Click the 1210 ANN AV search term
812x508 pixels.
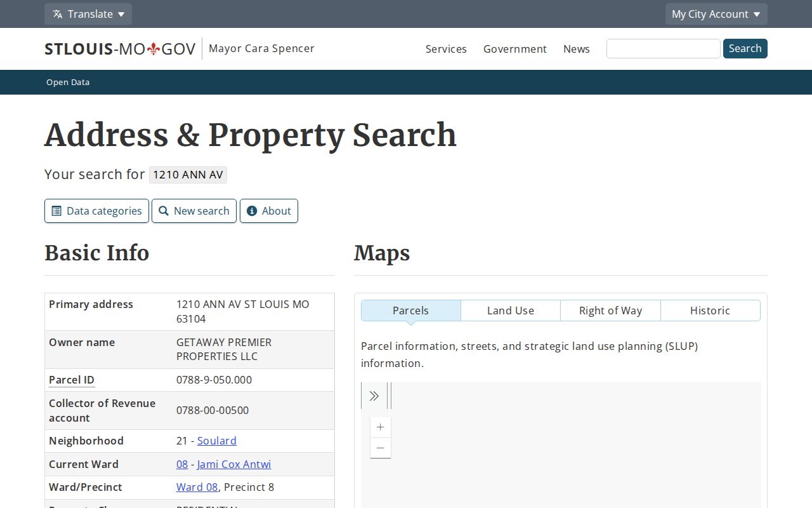pos(188,175)
